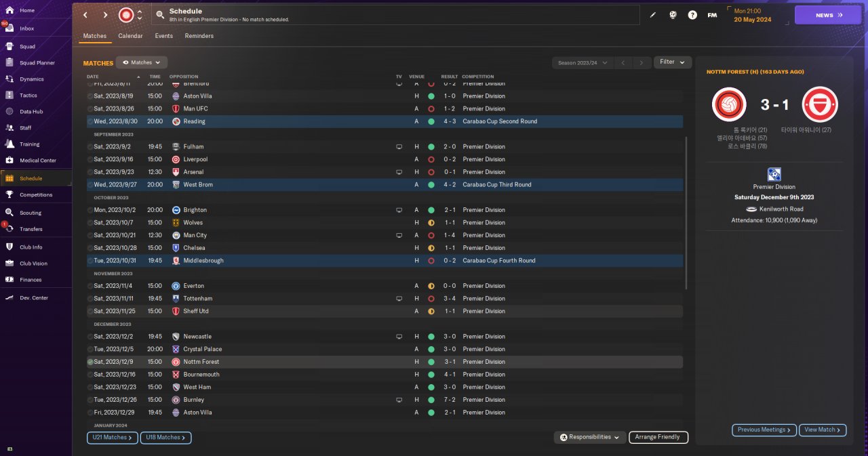The image size is (868, 456).
Task: Open the help question mark icon
Action: tap(692, 15)
